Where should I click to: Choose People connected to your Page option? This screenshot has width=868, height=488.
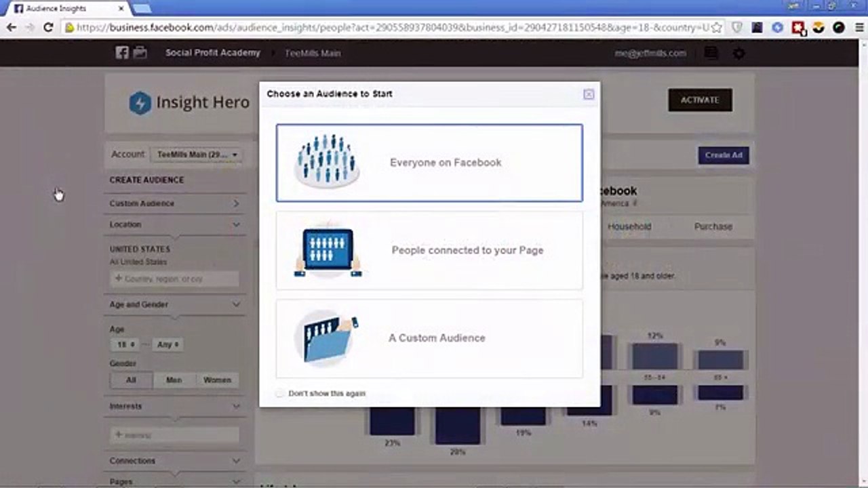(429, 250)
